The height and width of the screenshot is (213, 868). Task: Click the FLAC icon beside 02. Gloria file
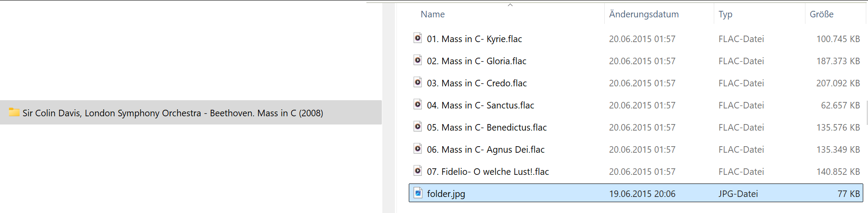tap(417, 60)
